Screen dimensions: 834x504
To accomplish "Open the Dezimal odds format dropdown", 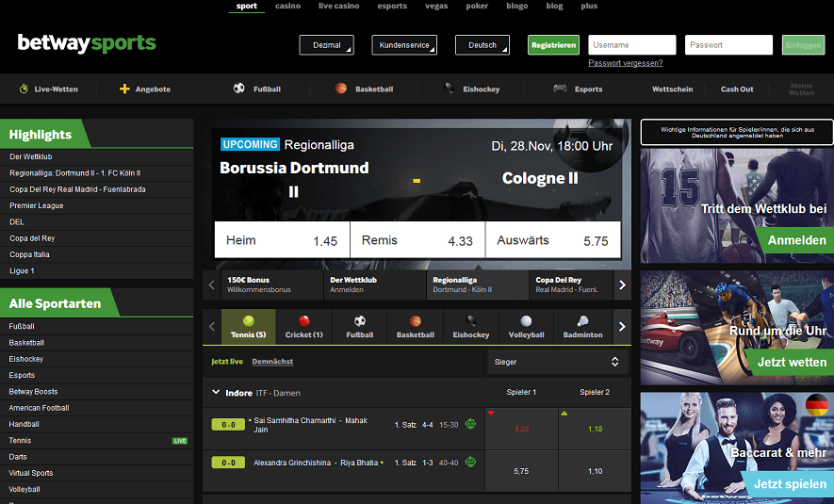I will pos(327,45).
